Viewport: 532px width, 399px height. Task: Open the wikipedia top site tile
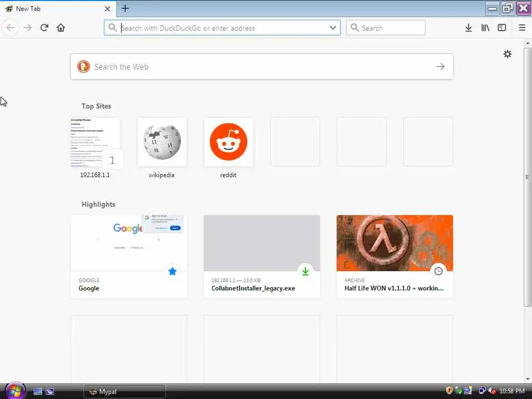pyautogui.click(x=162, y=142)
